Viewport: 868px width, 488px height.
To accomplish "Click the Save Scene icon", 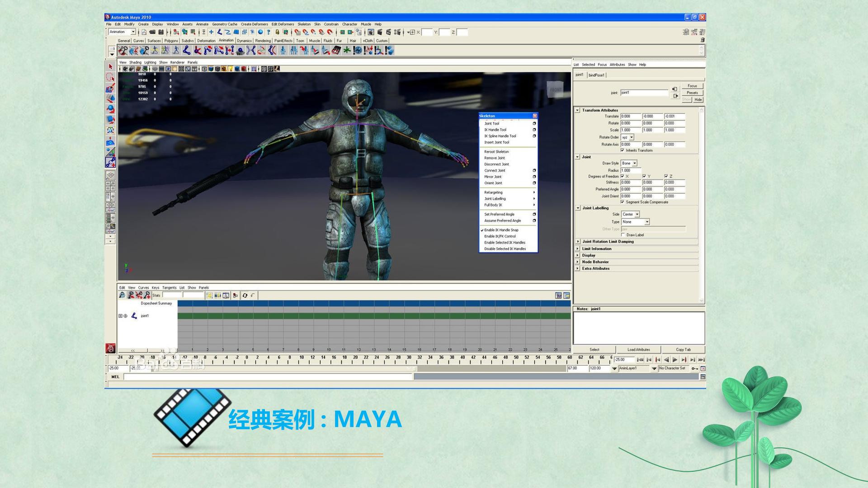I will click(x=160, y=32).
